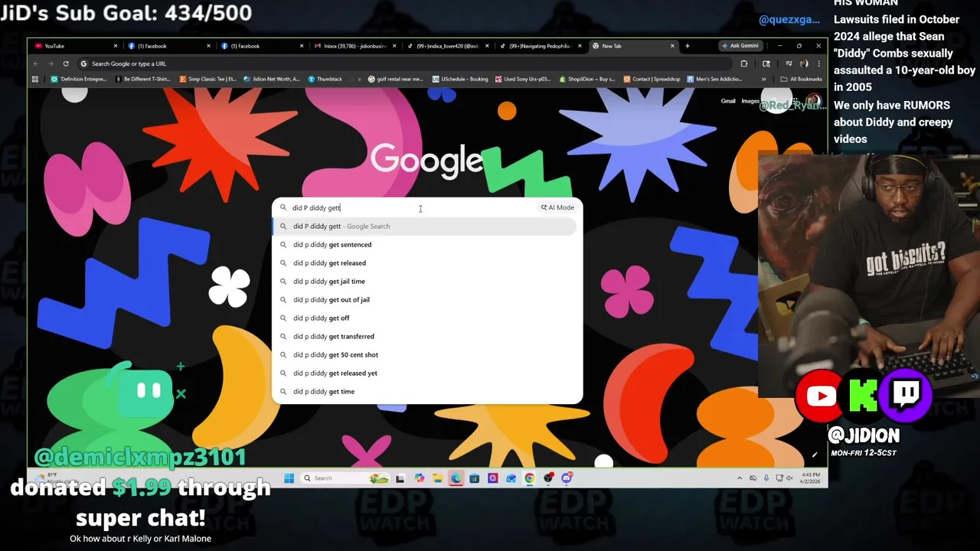Open the Contact | Spreadshop bookmark
Screen dimensions: 980x551
click(x=652, y=79)
